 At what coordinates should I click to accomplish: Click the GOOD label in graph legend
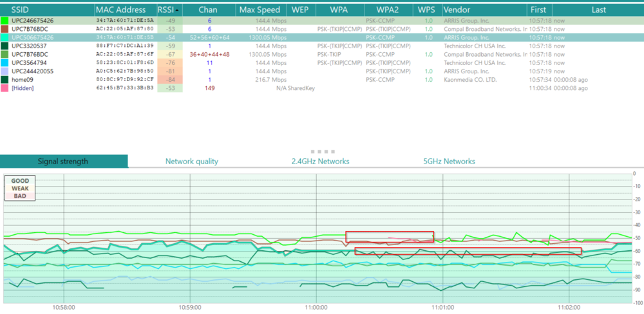pyautogui.click(x=20, y=181)
